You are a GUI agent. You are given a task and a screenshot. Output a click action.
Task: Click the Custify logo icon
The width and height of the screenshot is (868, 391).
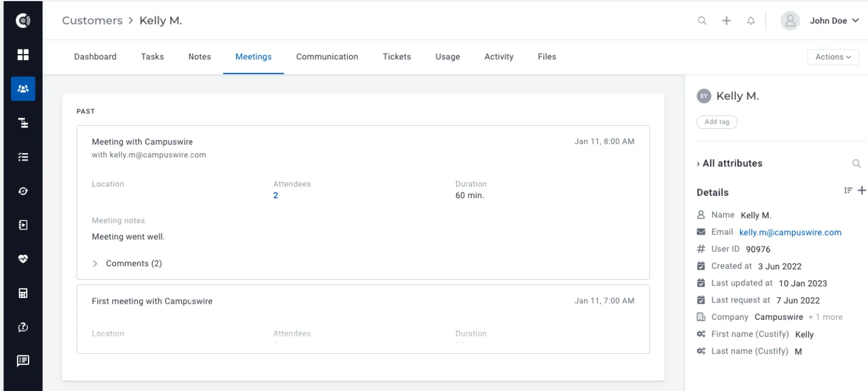(x=23, y=21)
